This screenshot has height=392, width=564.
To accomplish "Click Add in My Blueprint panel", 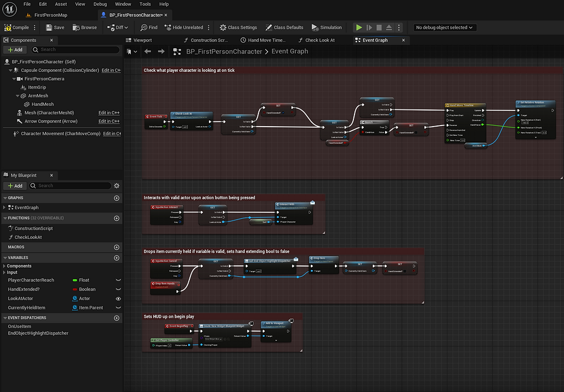I will [x=15, y=185].
